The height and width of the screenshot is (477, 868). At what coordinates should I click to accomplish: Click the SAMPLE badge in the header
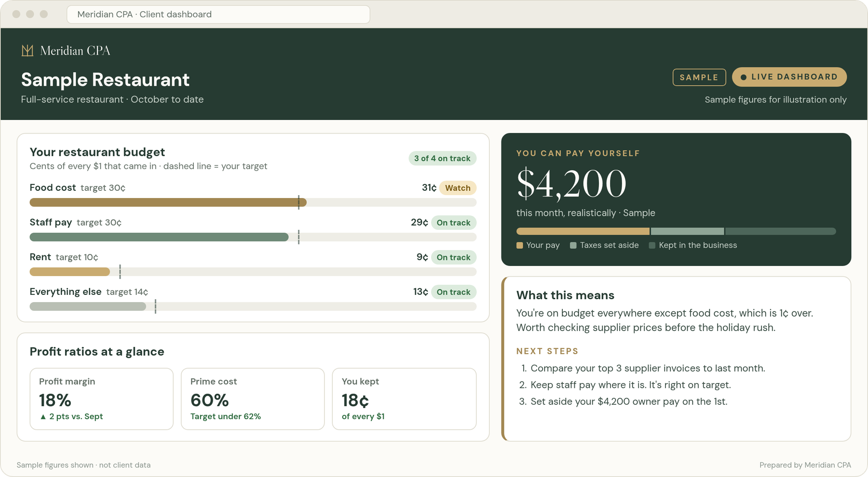click(699, 78)
